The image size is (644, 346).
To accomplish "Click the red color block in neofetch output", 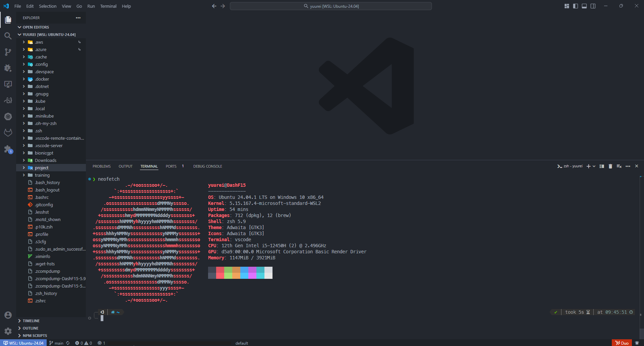I will pyautogui.click(x=220, y=270).
